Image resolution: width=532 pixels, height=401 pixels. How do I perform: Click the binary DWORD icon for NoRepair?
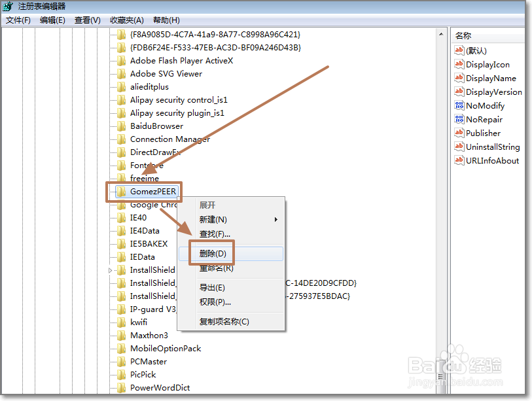(459, 119)
